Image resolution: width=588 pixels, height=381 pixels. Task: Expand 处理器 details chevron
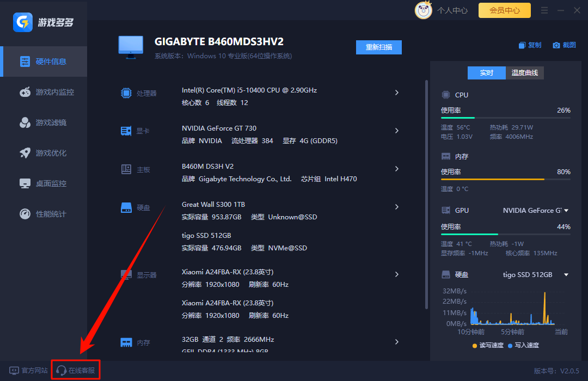(397, 93)
